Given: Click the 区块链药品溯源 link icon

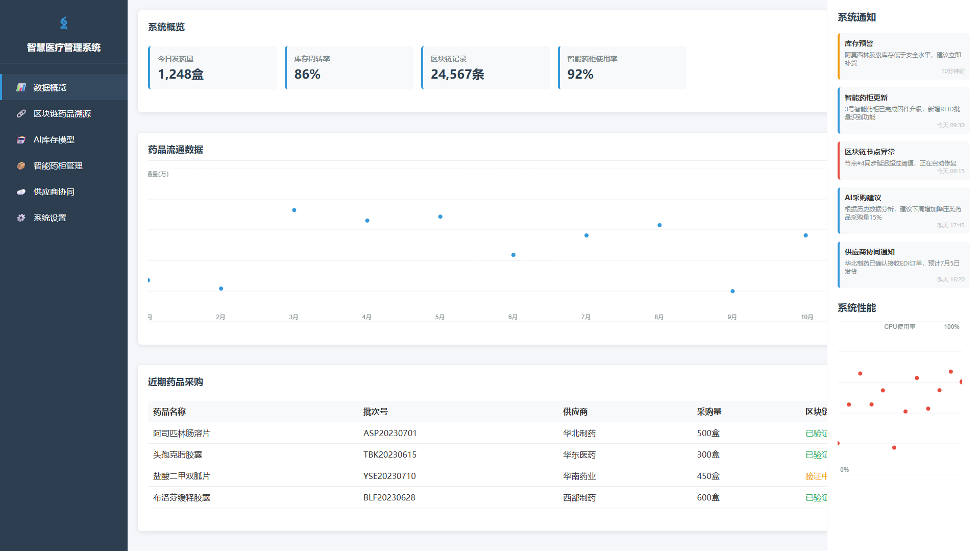Looking at the screenshot, I should [21, 113].
